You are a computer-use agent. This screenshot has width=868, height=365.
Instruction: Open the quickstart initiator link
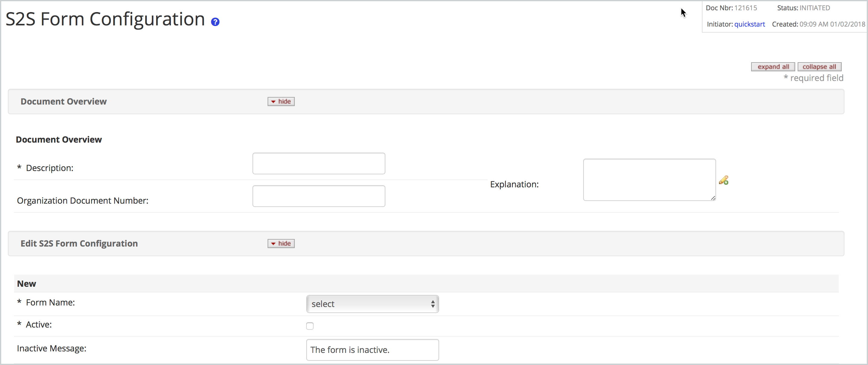(x=750, y=24)
